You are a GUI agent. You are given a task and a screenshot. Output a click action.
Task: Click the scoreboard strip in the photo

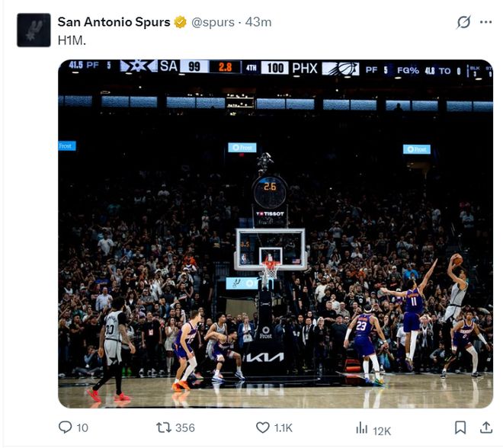pos(275,68)
